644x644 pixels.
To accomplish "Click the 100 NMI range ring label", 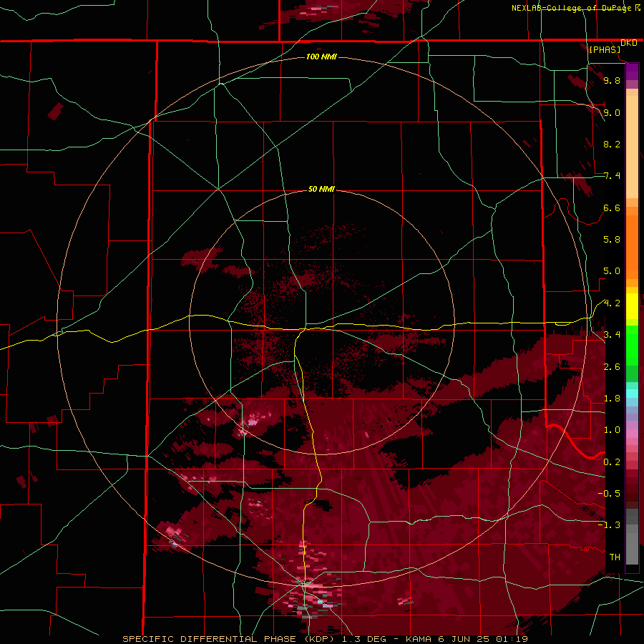I will tap(321, 57).
